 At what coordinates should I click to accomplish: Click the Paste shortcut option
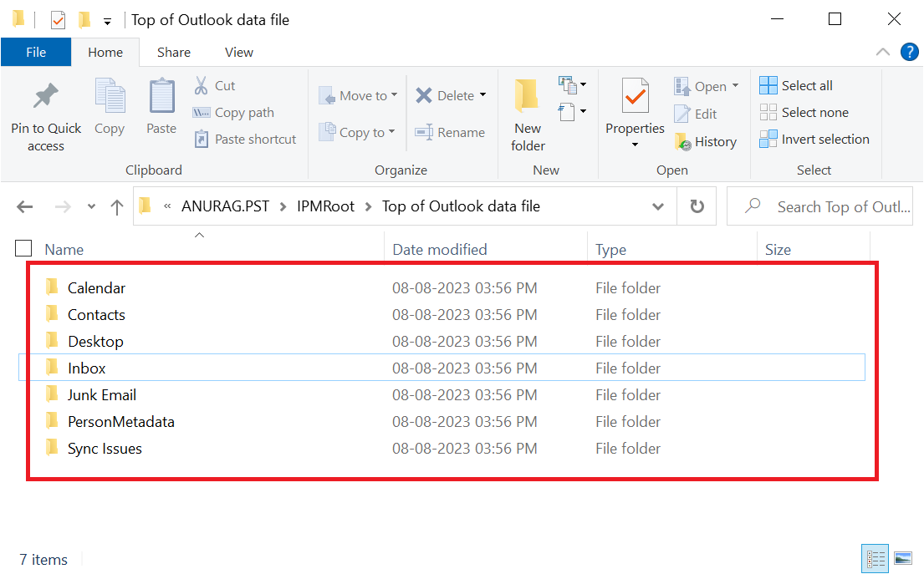[245, 140]
